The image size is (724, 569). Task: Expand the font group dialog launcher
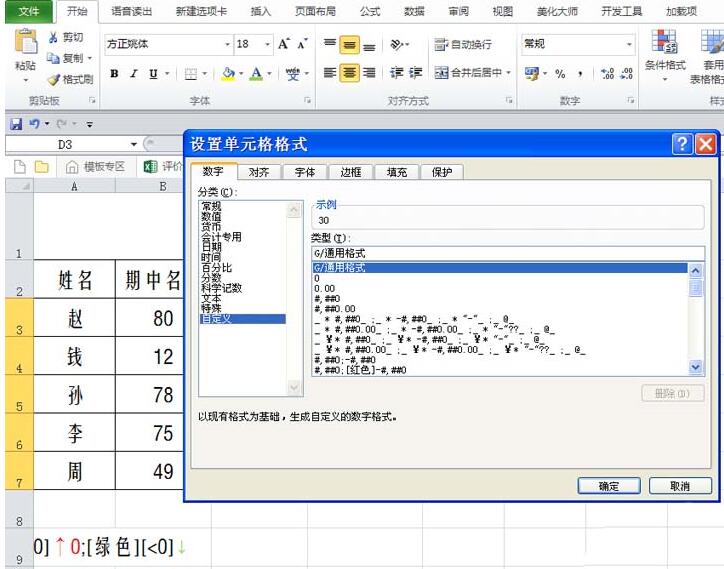pos(307,100)
